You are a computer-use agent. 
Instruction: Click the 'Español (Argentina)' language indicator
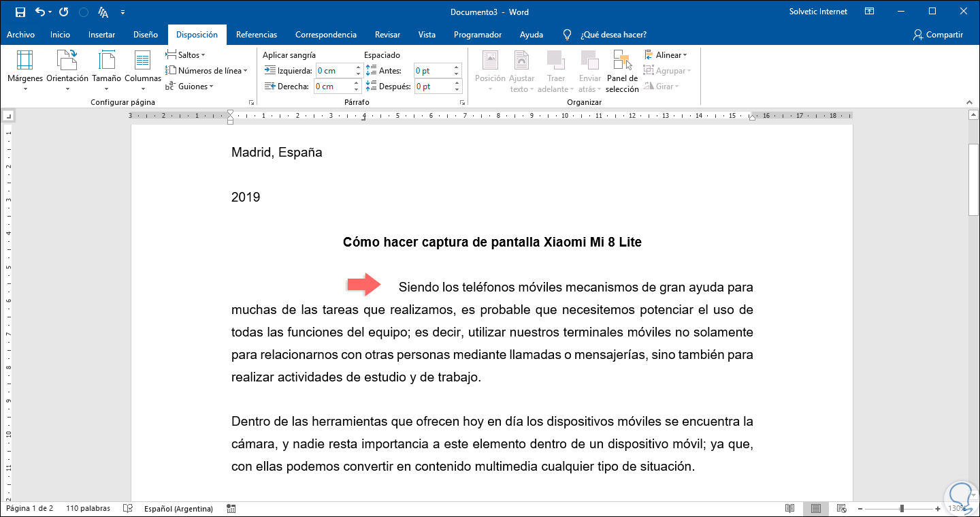tap(178, 509)
